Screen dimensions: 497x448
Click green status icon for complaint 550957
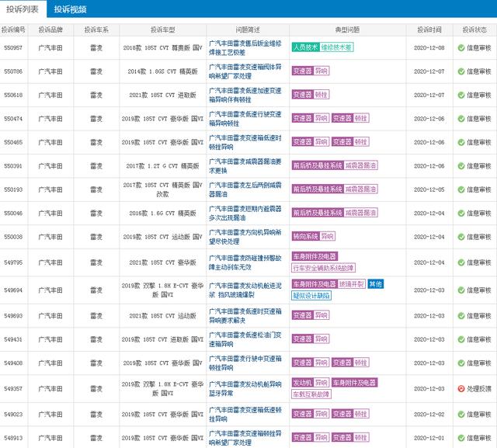tap(461, 47)
